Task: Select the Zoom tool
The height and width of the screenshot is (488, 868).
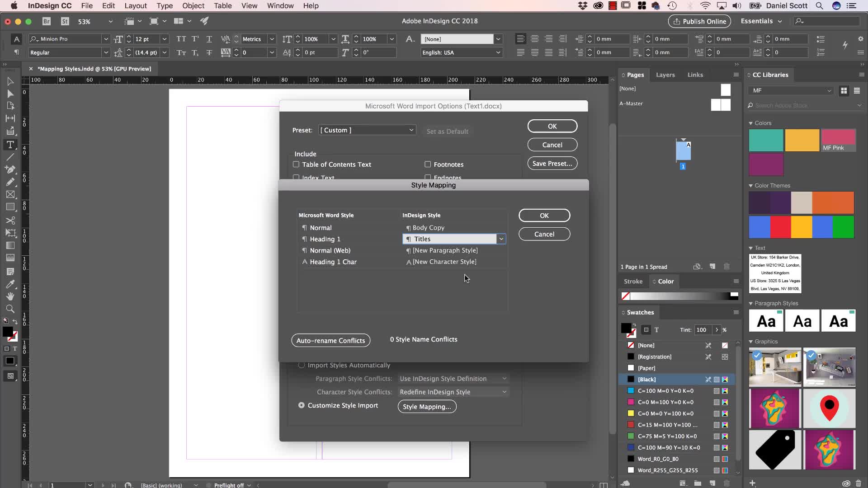Action: (x=10, y=309)
